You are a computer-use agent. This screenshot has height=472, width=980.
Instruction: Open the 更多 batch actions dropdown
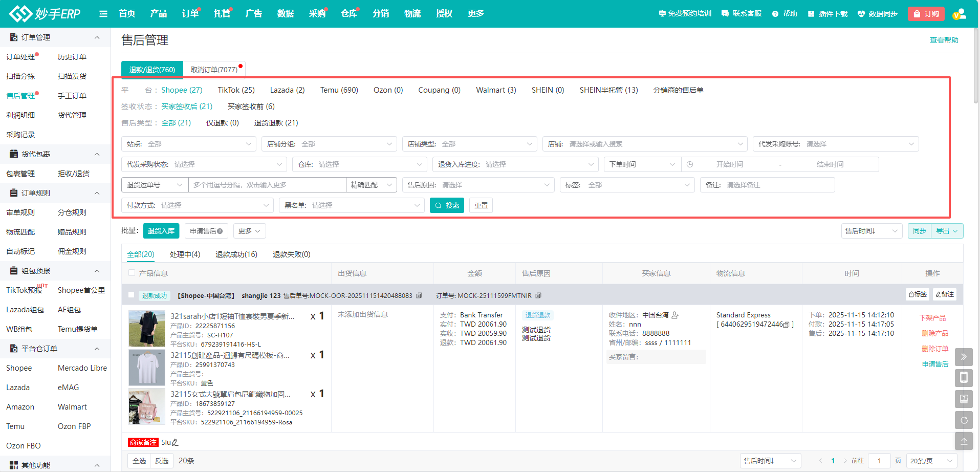[x=249, y=231]
